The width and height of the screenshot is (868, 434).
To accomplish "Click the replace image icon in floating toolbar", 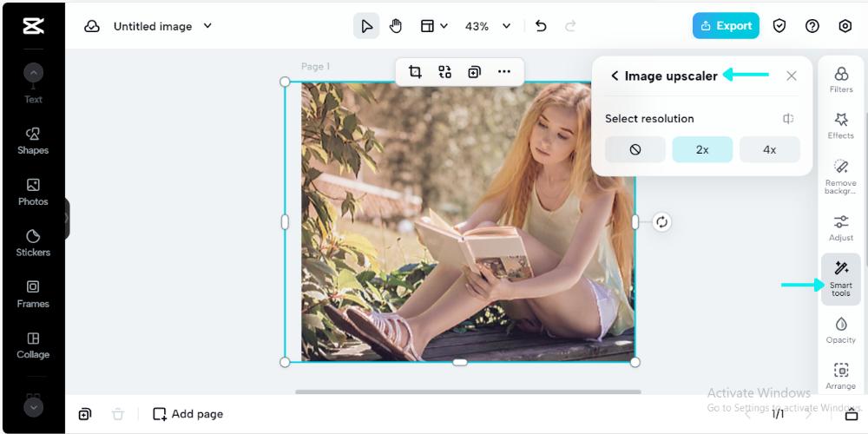I will (x=444, y=71).
